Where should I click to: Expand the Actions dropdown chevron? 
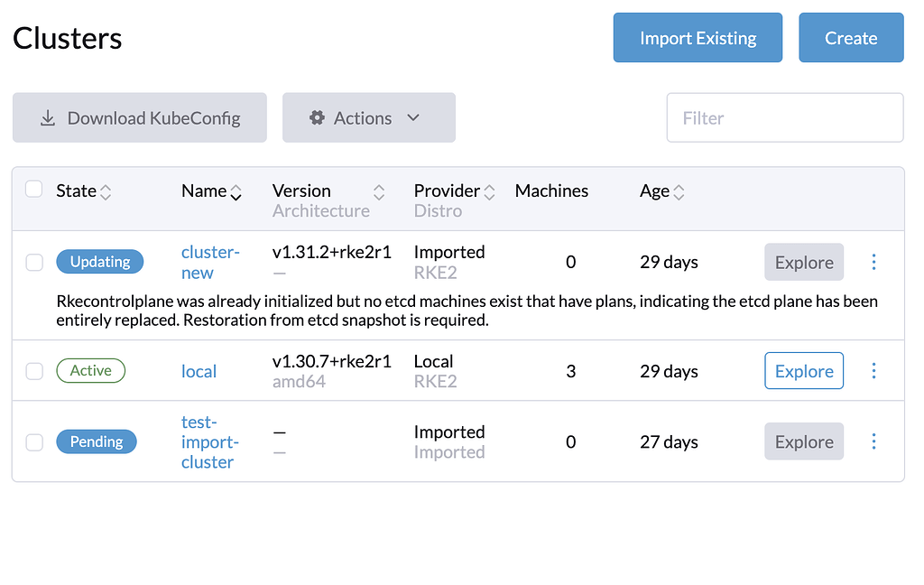[x=414, y=117]
